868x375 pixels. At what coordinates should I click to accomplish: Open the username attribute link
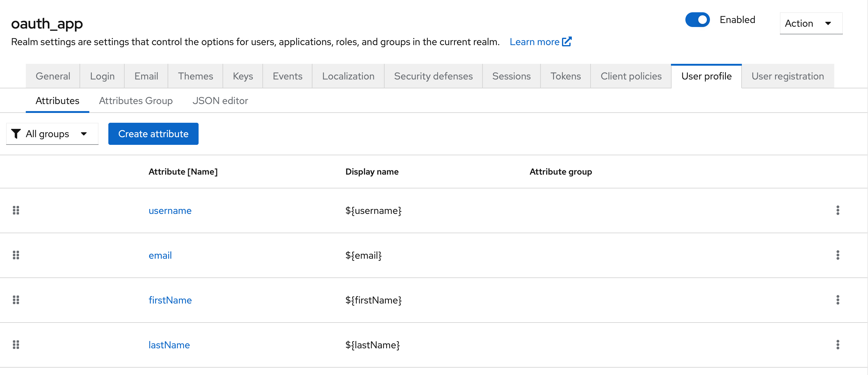(170, 211)
